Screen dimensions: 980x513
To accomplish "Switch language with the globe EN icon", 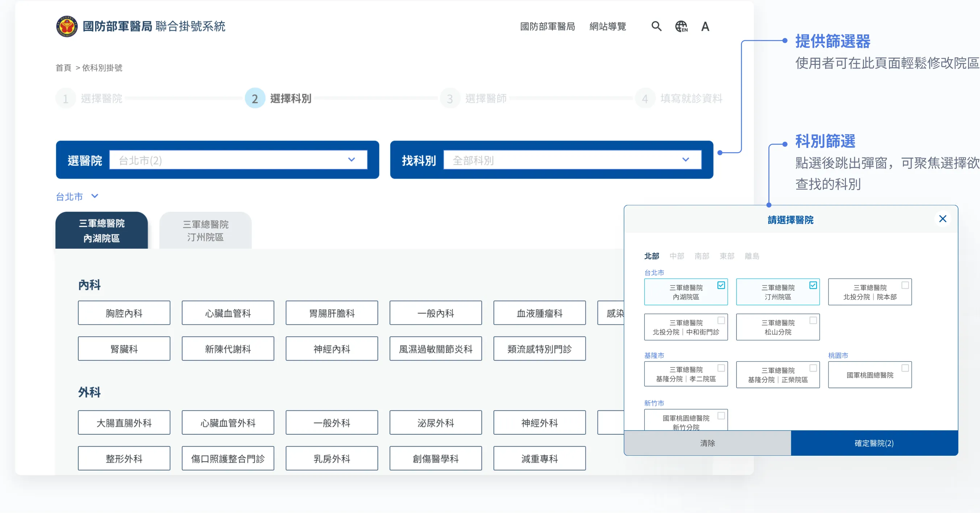I will pos(681,26).
